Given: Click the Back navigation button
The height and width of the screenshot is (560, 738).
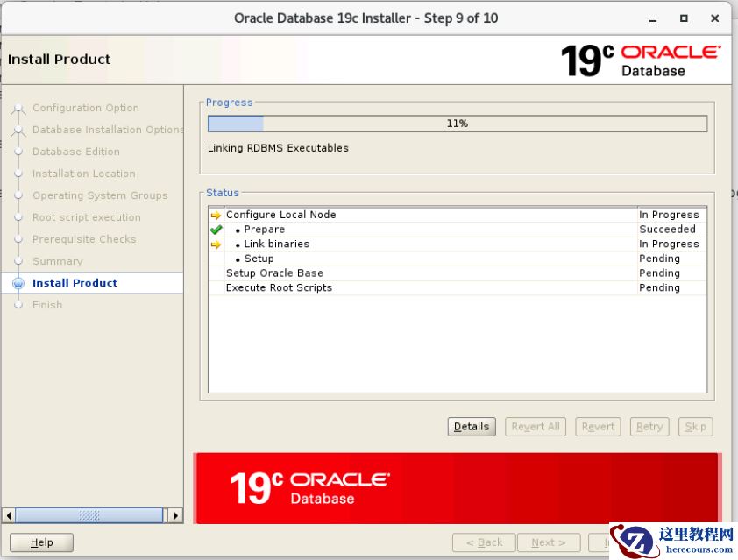Looking at the screenshot, I should [484, 542].
